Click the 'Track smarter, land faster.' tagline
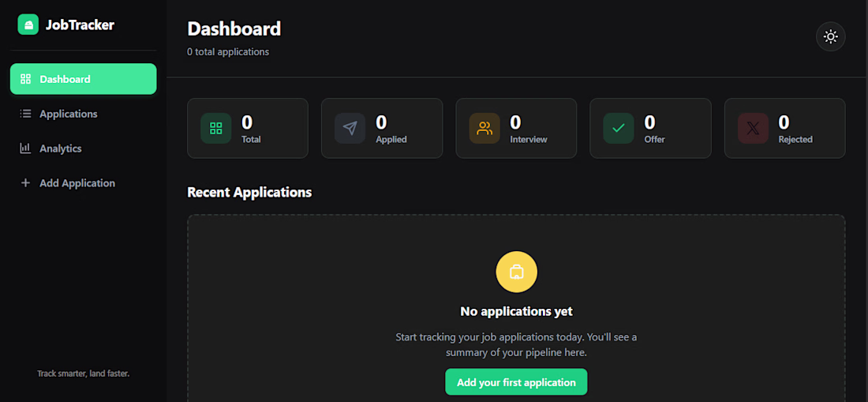The height and width of the screenshot is (402, 868). (x=83, y=374)
